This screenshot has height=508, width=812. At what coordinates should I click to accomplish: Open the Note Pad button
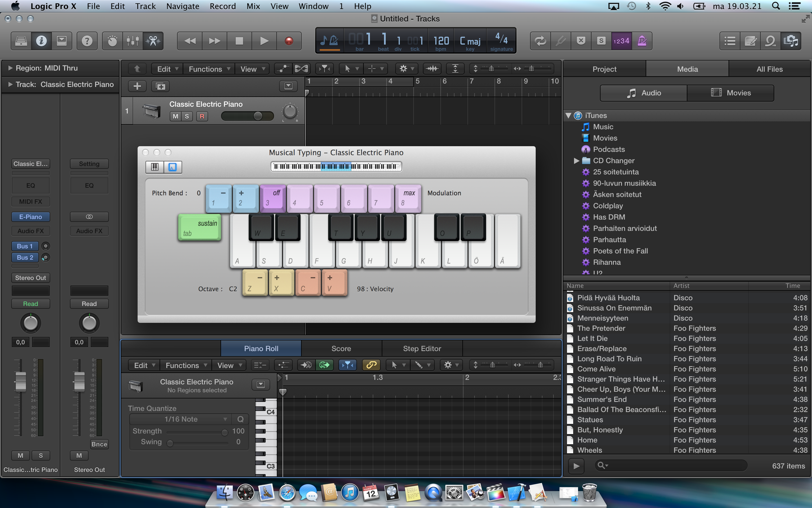750,41
